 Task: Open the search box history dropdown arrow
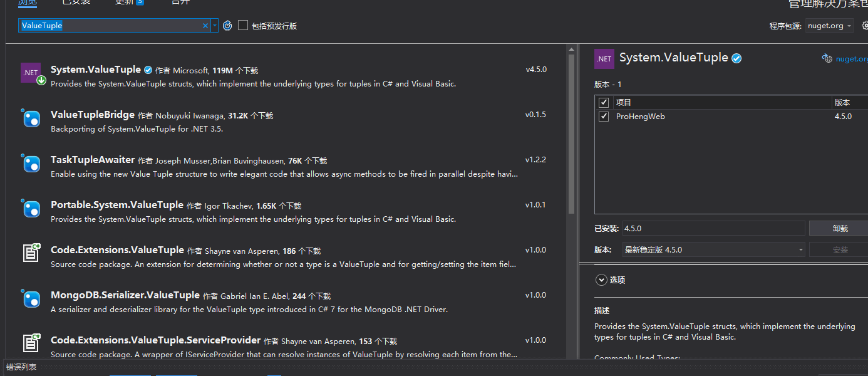click(x=215, y=26)
